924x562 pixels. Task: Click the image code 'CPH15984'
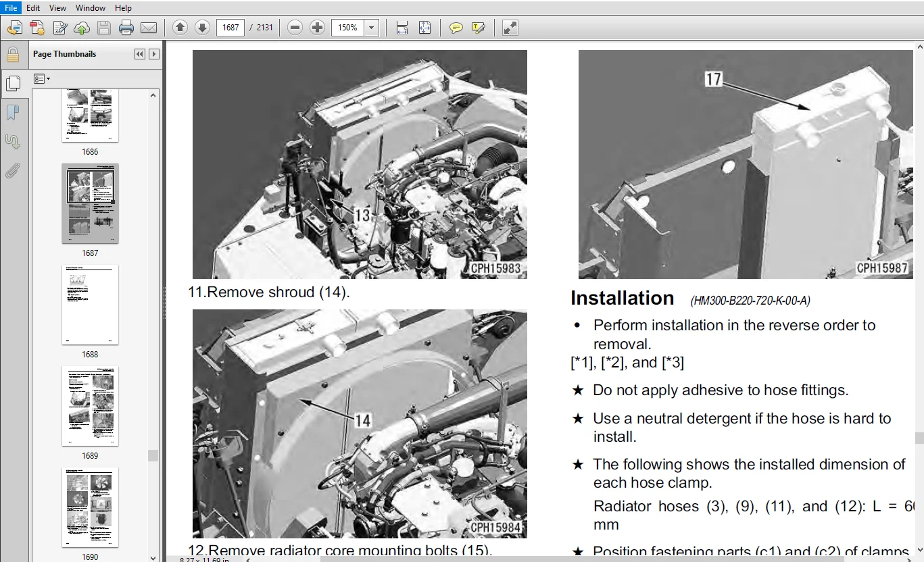coord(496,528)
